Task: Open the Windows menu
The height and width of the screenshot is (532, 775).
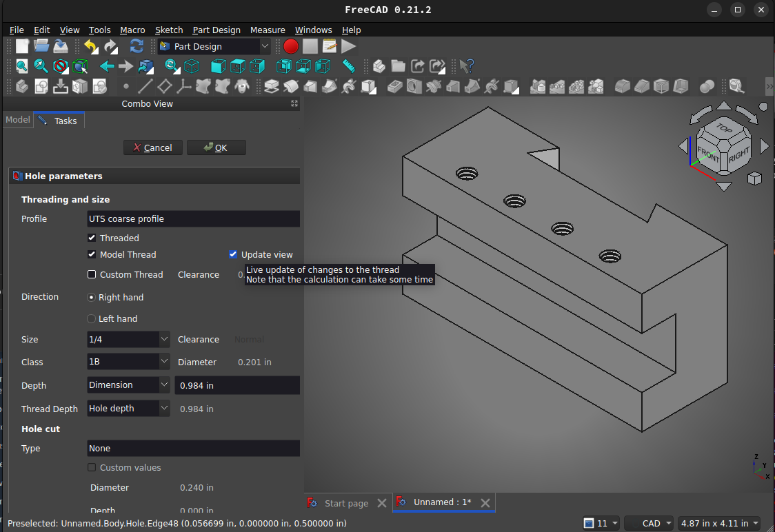Action: pos(313,30)
